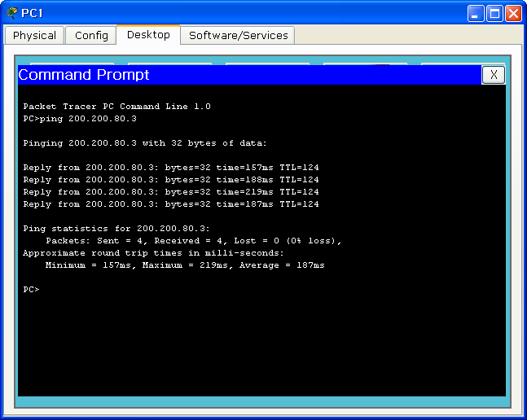Close the PC1 window
Image resolution: width=527 pixels, height=420 pixels.
(513, 13)
